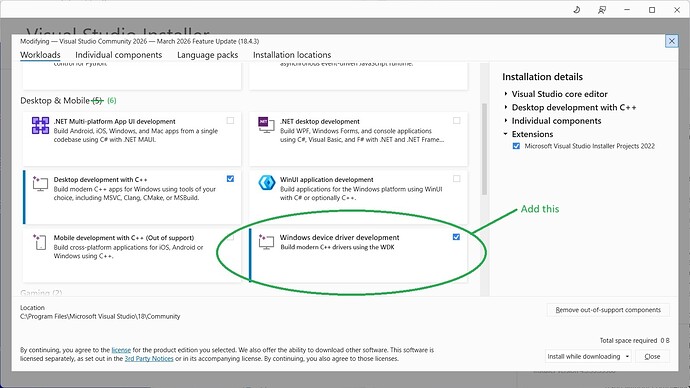Click the workloads list vertical scrollbar thumb

[484, 149]
